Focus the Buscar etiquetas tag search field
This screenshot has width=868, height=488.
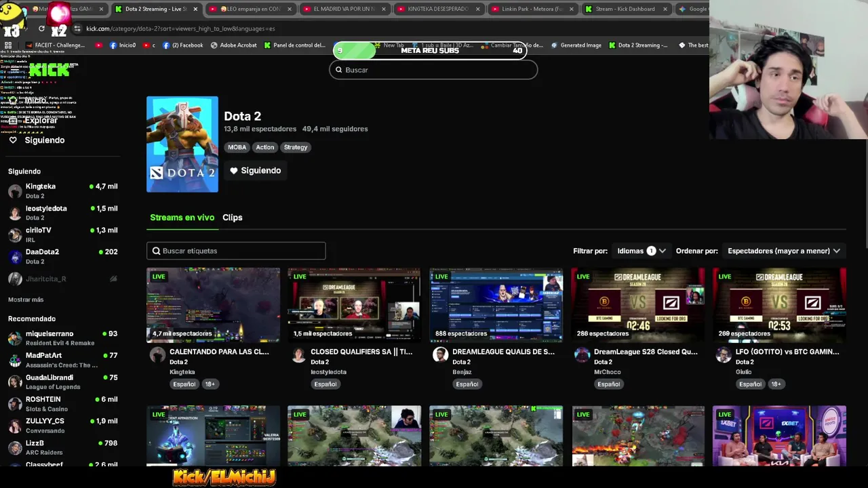click(x=236, y=251)
